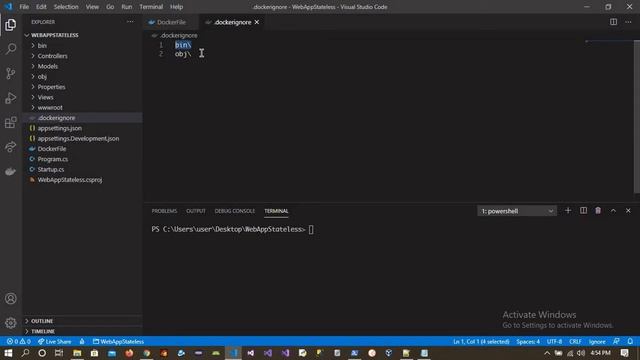Click the WebAppStateless folder status bar item
Screen dimensions: 640x360
click(118, 341)
